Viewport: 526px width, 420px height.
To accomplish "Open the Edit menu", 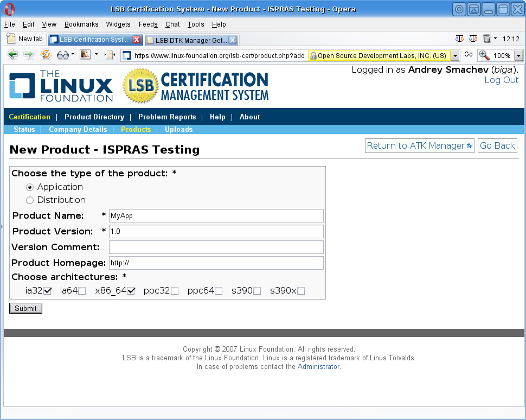I will [x=29, y=24].
